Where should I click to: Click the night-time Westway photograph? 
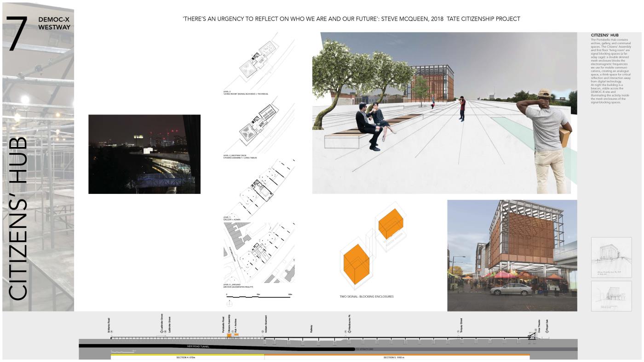(144, 154)
